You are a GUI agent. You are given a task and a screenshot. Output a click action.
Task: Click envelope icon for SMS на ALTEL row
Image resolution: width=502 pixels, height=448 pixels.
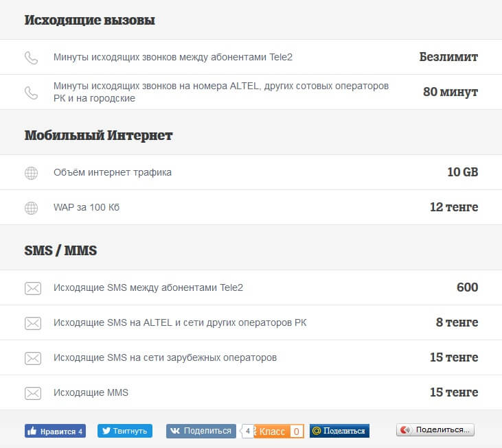coord(33,323)
